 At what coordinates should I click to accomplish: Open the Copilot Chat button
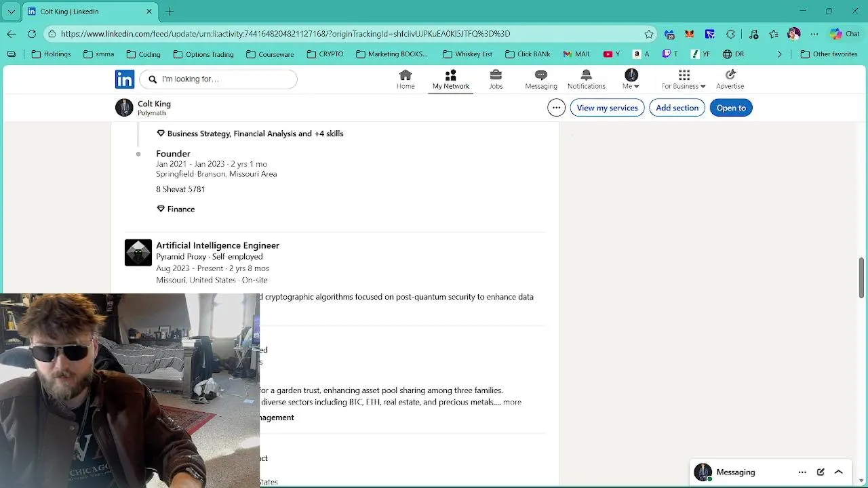[x=845, y=34]
